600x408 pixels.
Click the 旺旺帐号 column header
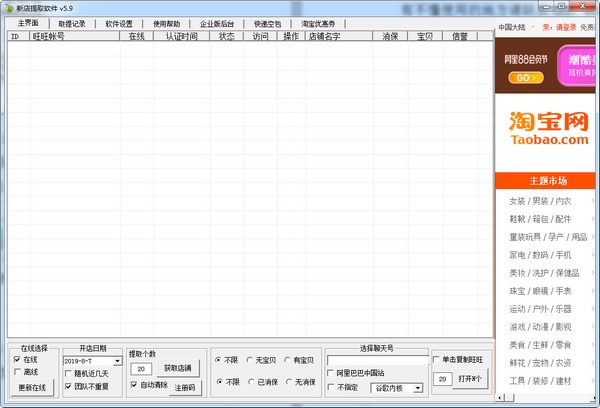coord(48,37)
